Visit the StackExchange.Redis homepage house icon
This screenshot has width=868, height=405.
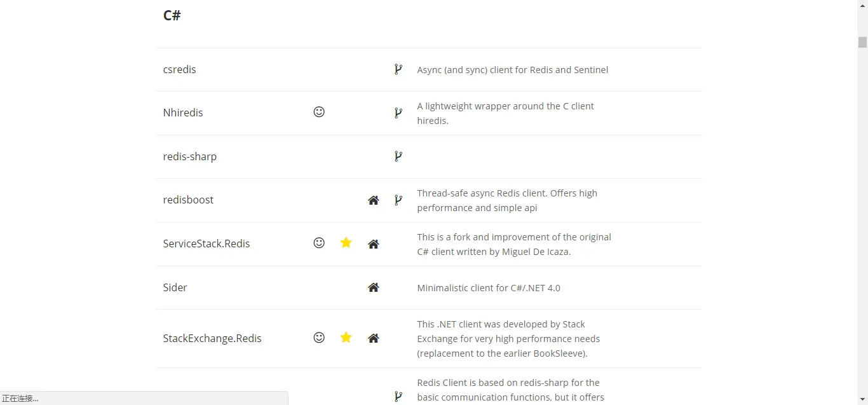click(374, 338)
